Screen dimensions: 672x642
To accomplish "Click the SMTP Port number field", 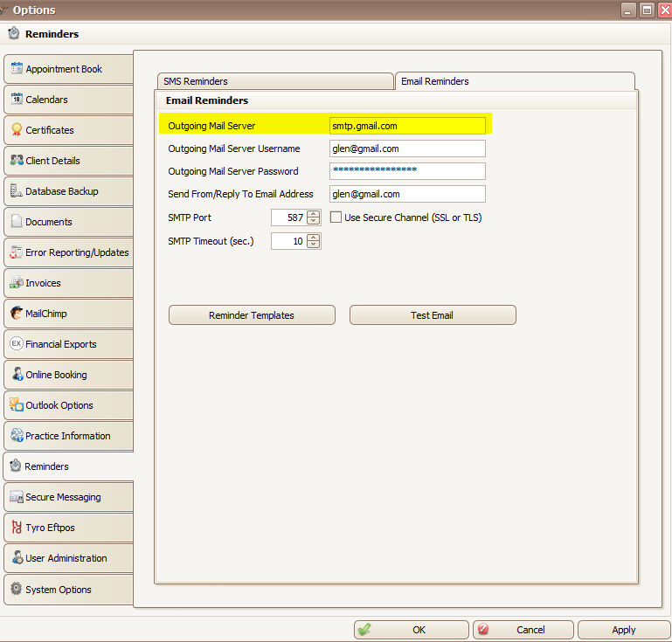I will (x=289, y=217).
